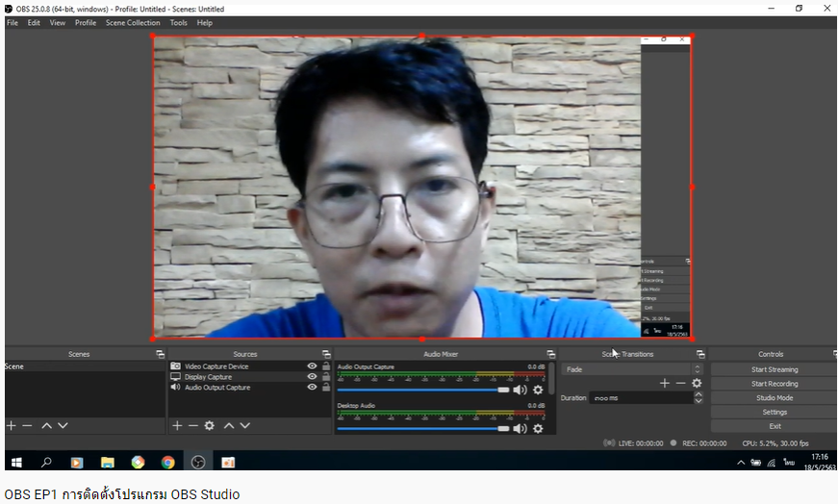
Task: Remove selected source with minus icon
Action: click(x=192, y=425)
